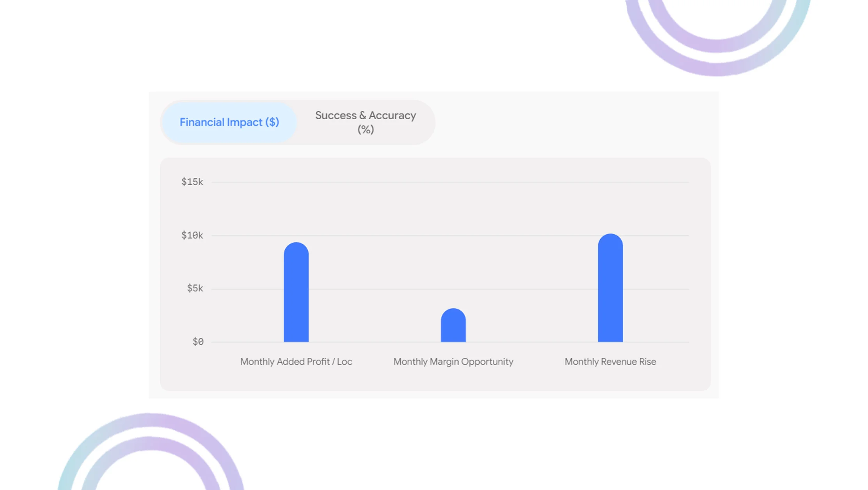Click the Monthly Margin Opportunity label
This screenshot has width=868, height=490.
(x=453, y=362)
